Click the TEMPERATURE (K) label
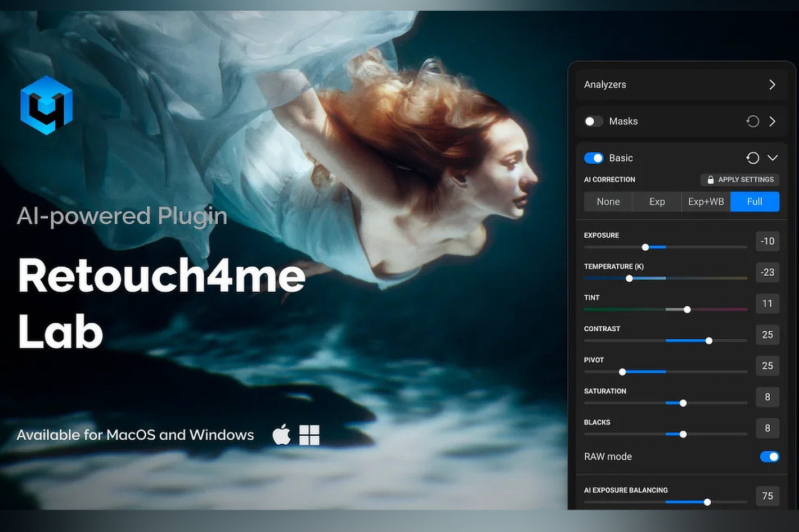Viewport: 799px width, 532px height. pyautogui.click(x=614, y=267)
